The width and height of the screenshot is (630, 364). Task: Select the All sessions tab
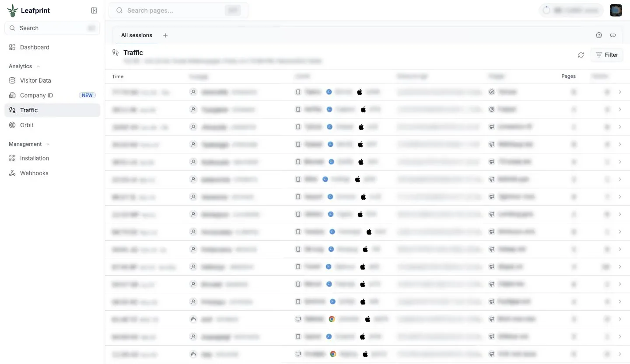click(x=136, y=35)
